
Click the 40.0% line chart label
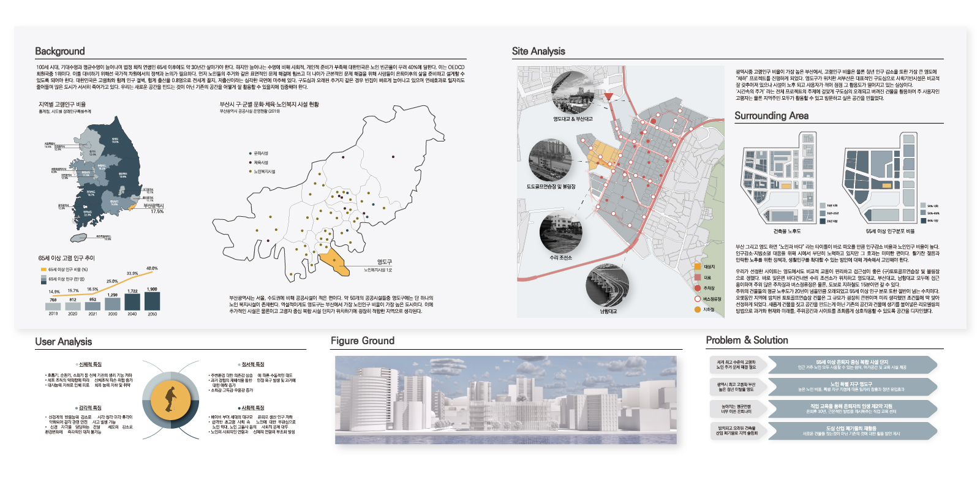coord(152,268)
